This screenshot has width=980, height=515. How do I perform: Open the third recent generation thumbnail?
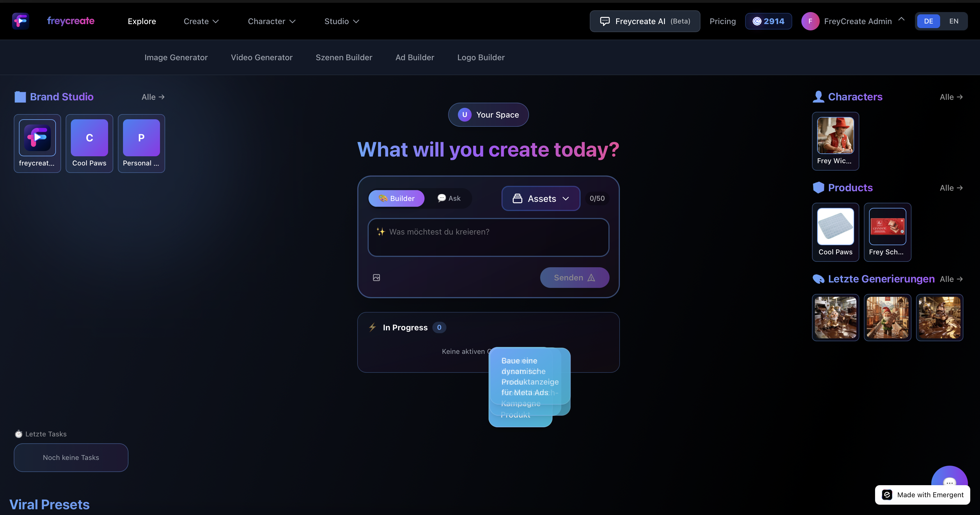[939, 318]
